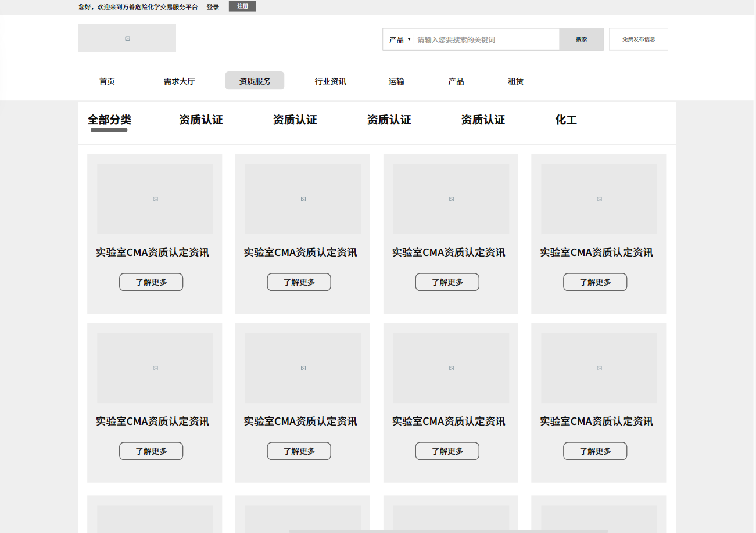Screen dimensions: 756x533
Task: Open the second row's third card image
Action: click(x=451, y=368)
